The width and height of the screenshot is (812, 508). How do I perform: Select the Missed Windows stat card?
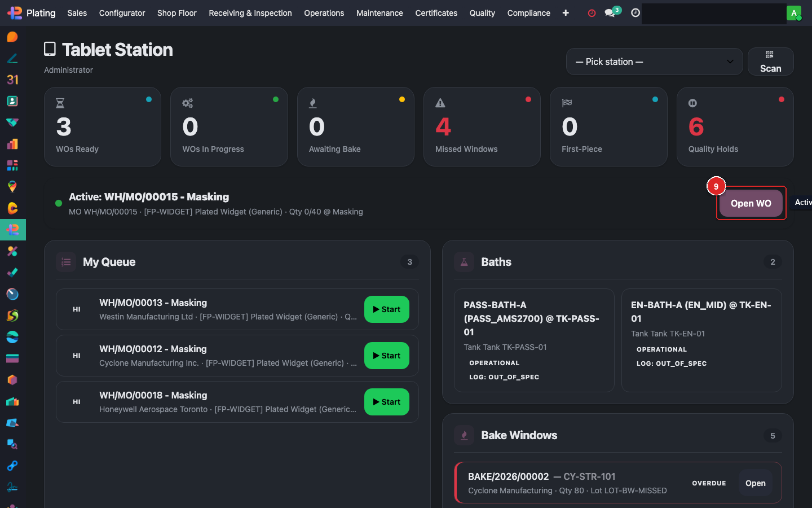482,126
